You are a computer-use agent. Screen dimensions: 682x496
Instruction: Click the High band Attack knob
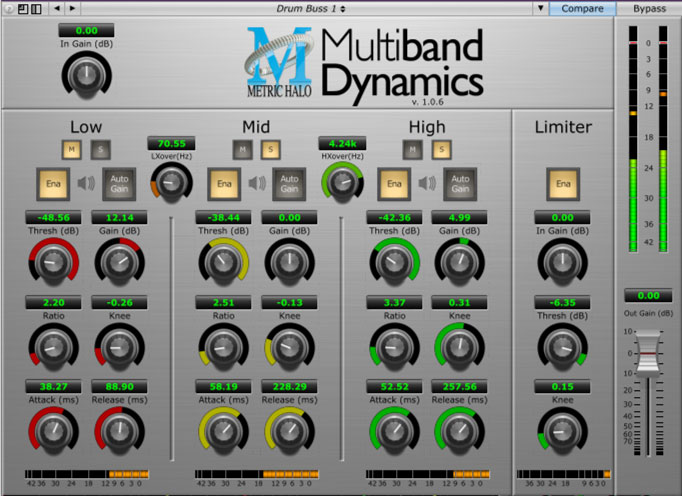394,431
